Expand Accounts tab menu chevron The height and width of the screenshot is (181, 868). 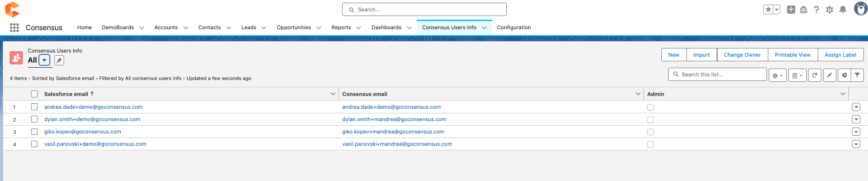tap(186, 28)
